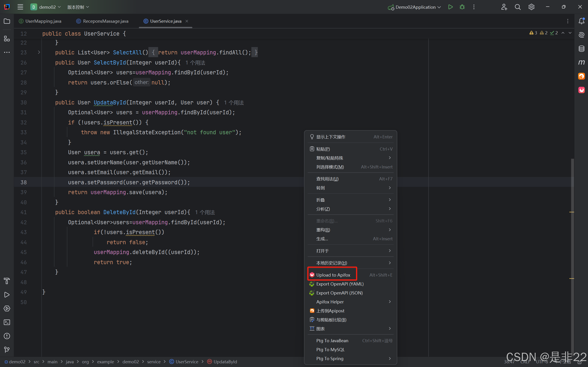The height and width of the screenshot is (367, 588).
Task: Open the Apifox panel on right sidebar
Action: [581, 90]
